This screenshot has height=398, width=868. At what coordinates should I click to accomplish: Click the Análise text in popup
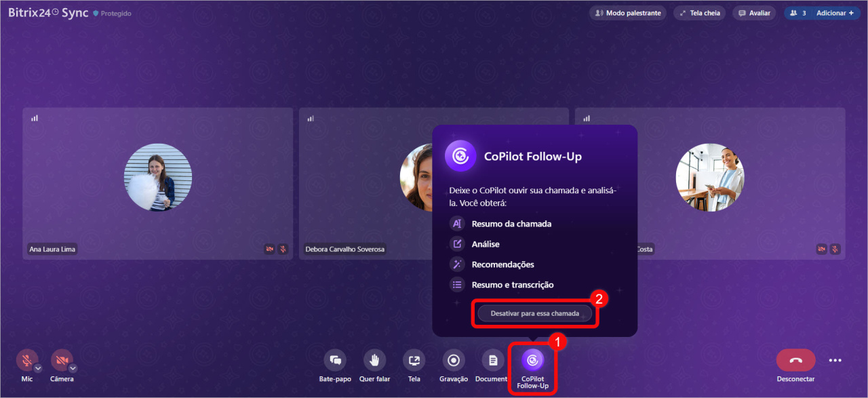tap(486, 244)
